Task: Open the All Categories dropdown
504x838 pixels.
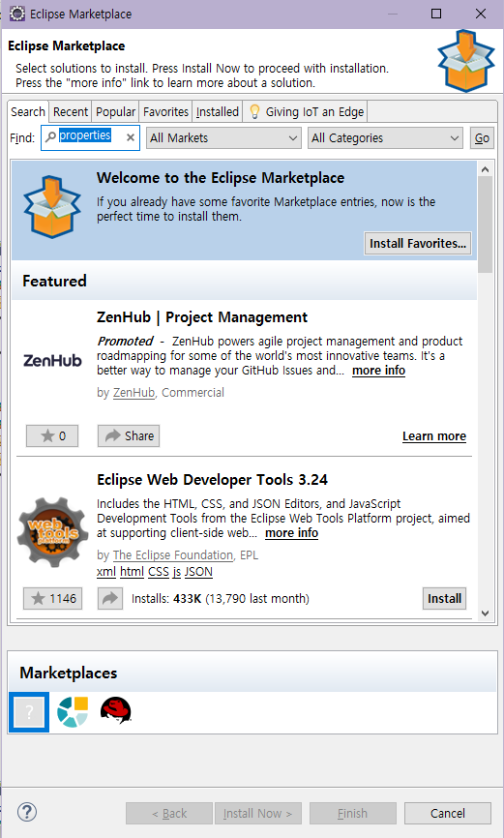Action: pos(385,137)
